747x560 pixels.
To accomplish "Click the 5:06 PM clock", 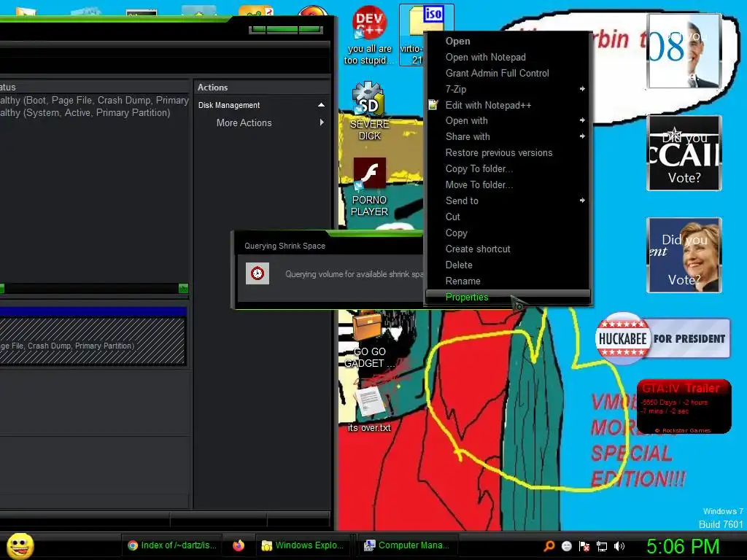I will point(683,546).
